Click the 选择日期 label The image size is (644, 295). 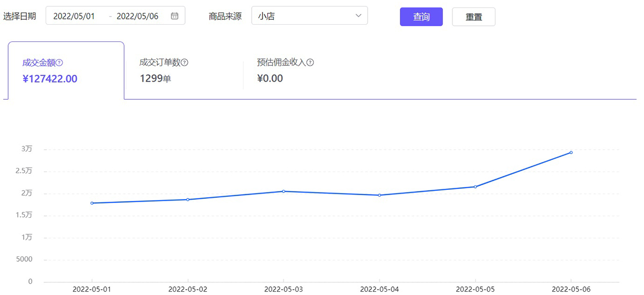click(x=19, y=16)
